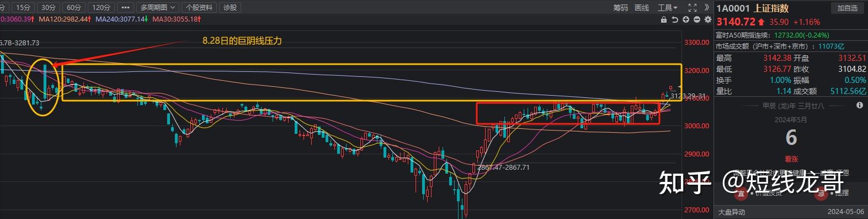This screenshot has width=868, height=219.
Task: Click the 3300.00 price axis label
Action: (x=696, y=43)
